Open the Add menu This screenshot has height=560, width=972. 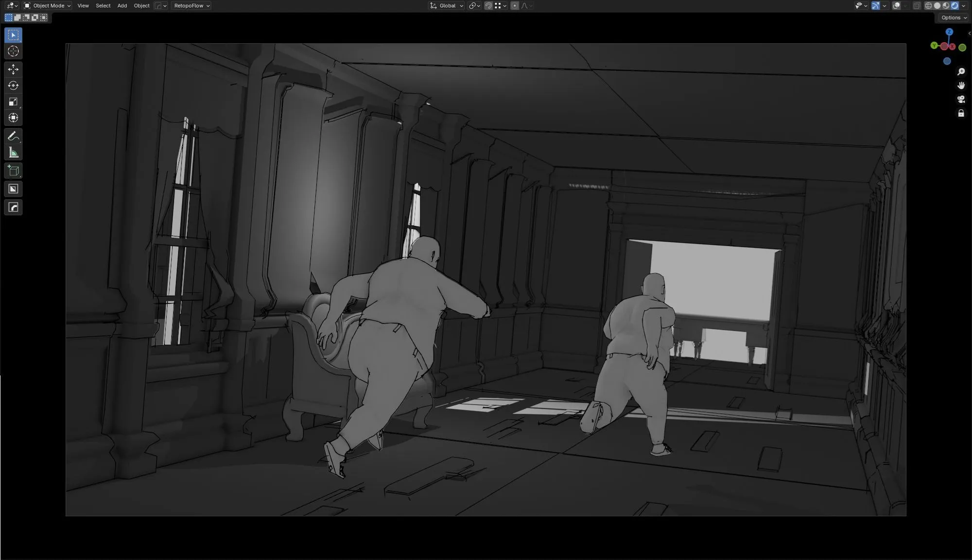click(x=122, y=6)
